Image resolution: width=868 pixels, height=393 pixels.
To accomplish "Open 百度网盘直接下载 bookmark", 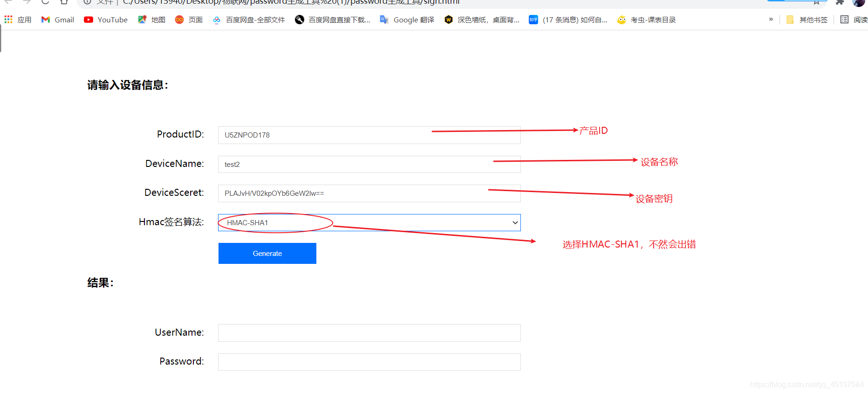I will pos(333,20).
